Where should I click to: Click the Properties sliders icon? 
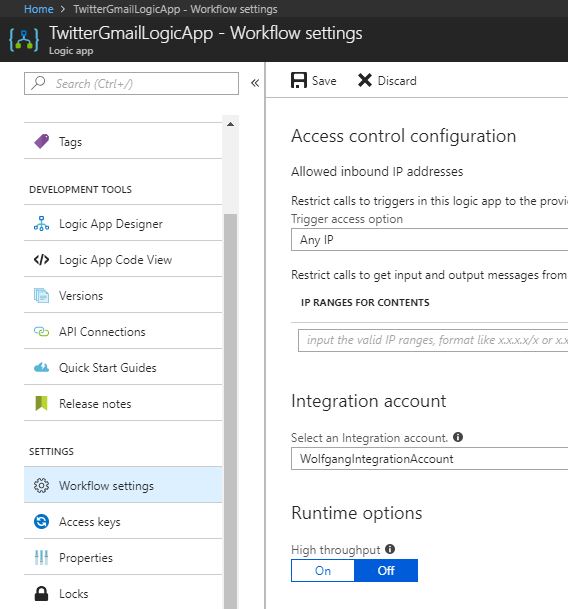coord(42,558)
